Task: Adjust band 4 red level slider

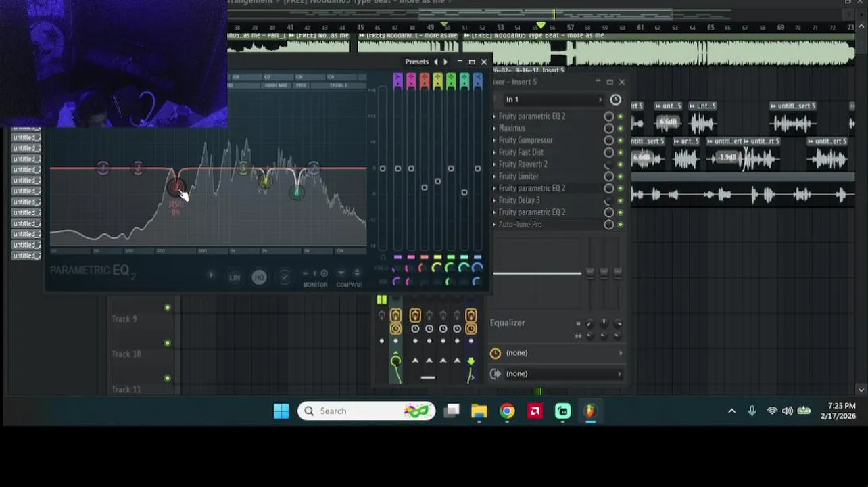Action: [x=424, y=187]
